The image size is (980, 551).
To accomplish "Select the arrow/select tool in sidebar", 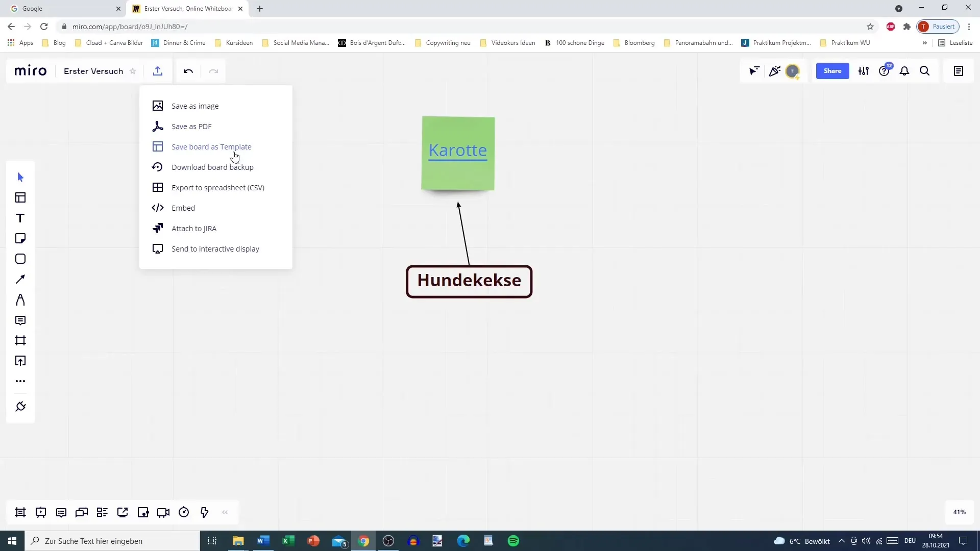I will pos(20,176).
